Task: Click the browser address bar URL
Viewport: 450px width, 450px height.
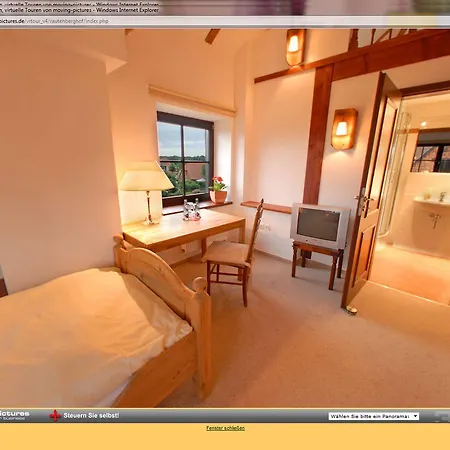Action: pyautogui.click(x=54, y=21)
